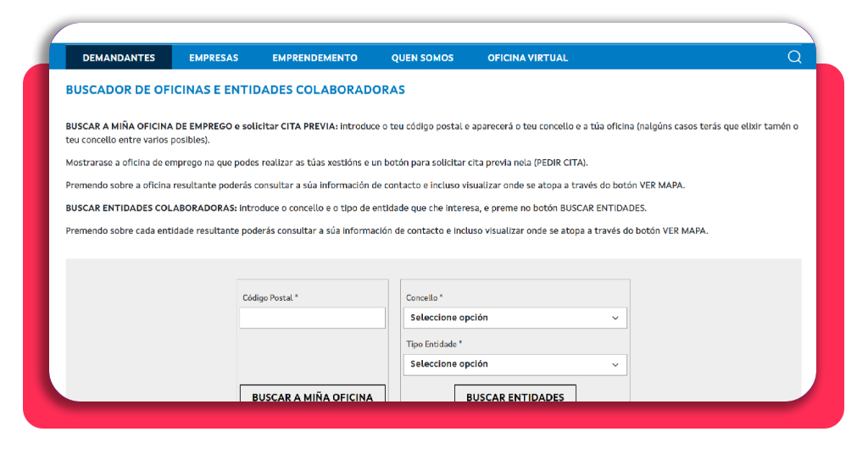Viewport: 868px width, 454px height.
Task: Click the BUSCAR ENTIDADES button
Action: pos(515,394)
